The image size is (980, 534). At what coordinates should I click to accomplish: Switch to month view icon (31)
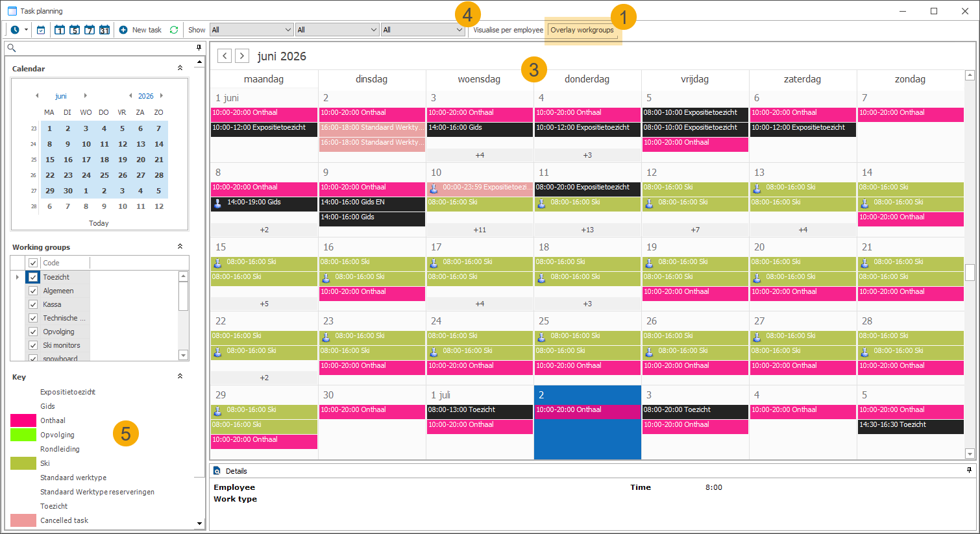(104, 30)
